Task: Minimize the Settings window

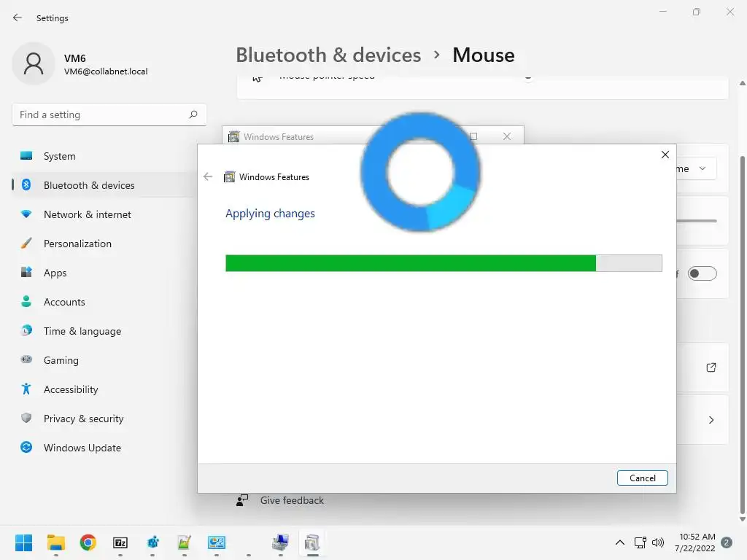Action: click(x=662, y=12)
